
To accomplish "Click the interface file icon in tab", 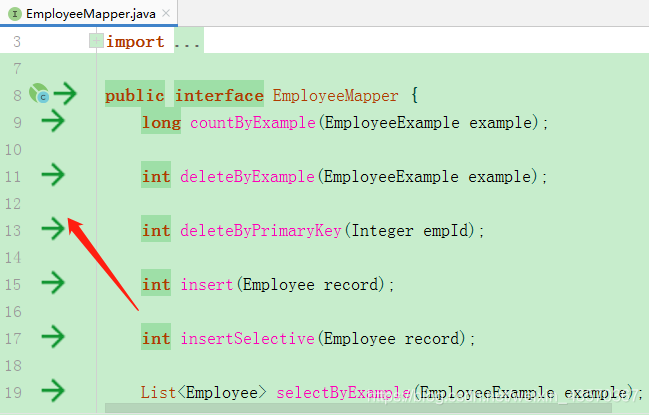I will click(15, 14).
